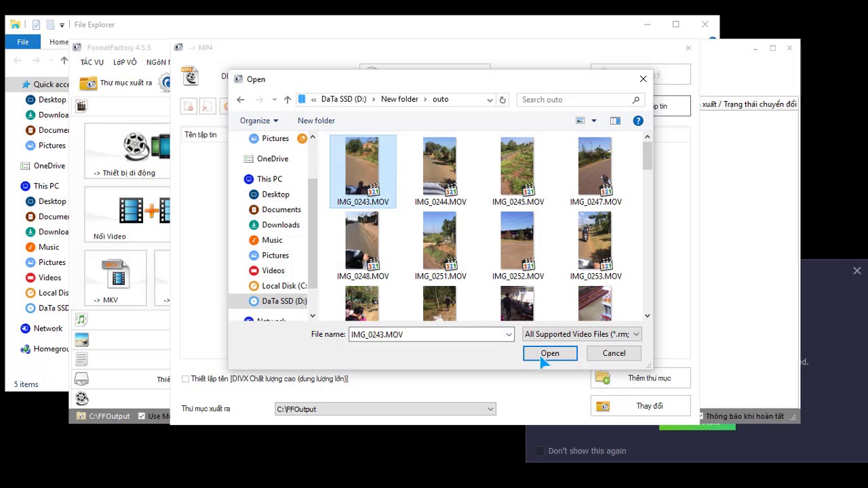Select Local Disk (C:) in dialog

283,286
